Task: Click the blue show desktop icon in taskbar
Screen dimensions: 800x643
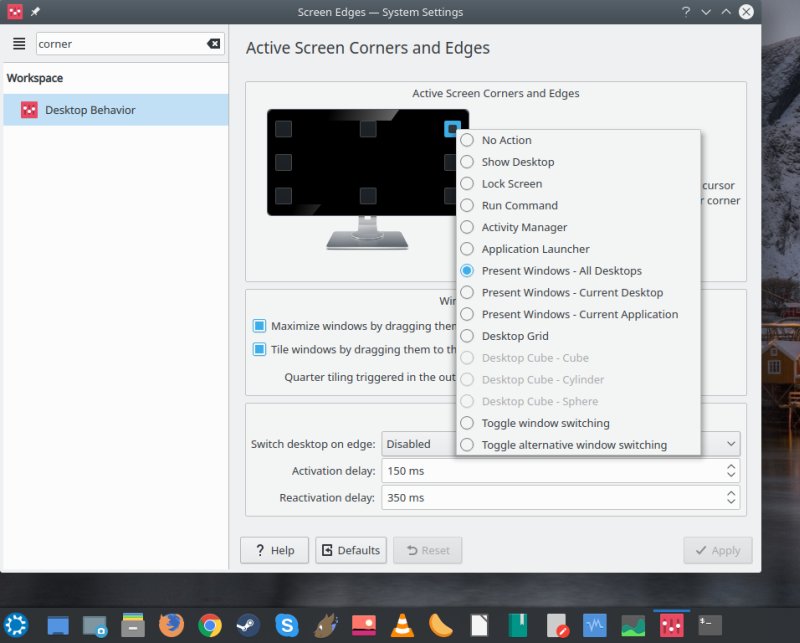Action: point(58,625)
